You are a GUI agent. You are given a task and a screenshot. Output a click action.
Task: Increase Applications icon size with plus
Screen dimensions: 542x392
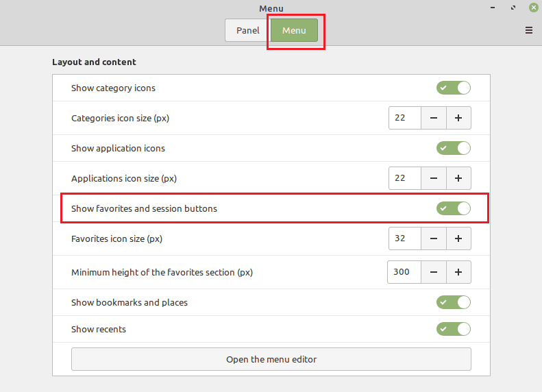coord(458,178)
